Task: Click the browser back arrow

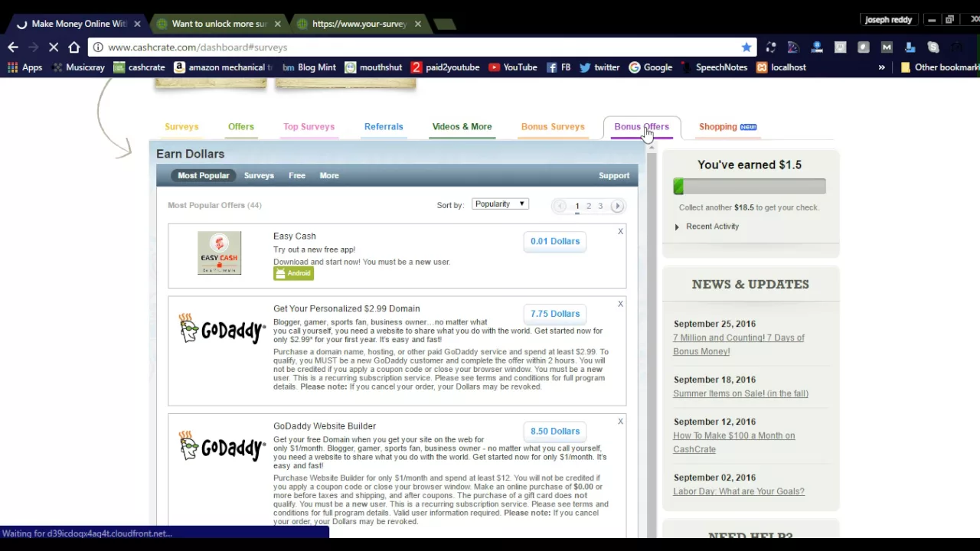Action: 13,47
